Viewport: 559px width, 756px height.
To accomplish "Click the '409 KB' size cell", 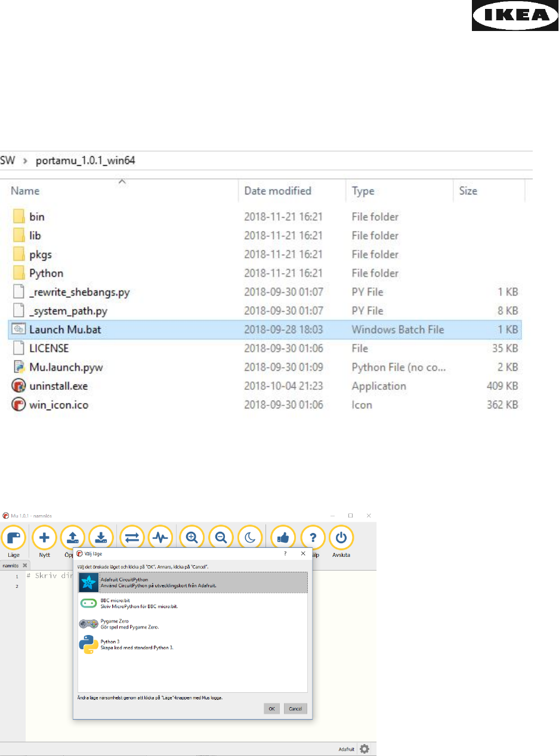I will [502, 386].
